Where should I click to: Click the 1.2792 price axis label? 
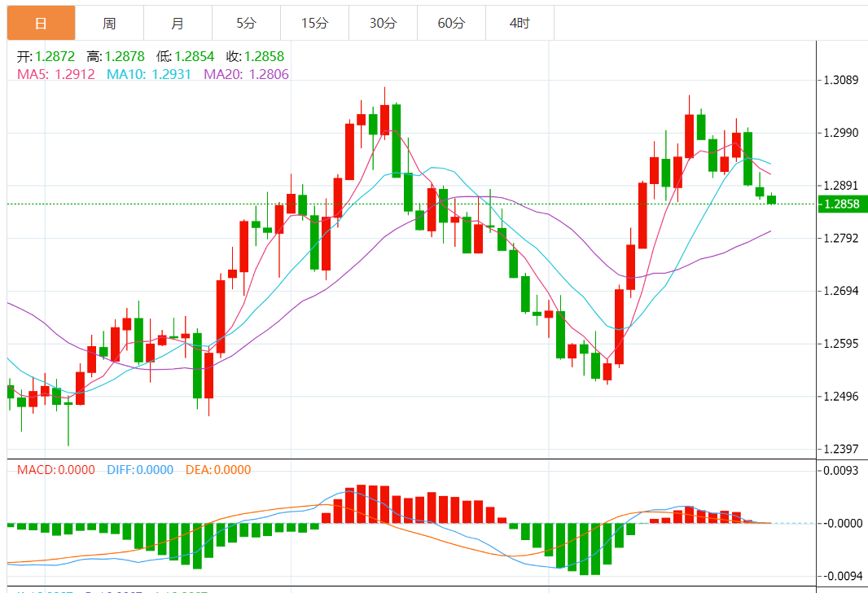(x=841, y=238)
